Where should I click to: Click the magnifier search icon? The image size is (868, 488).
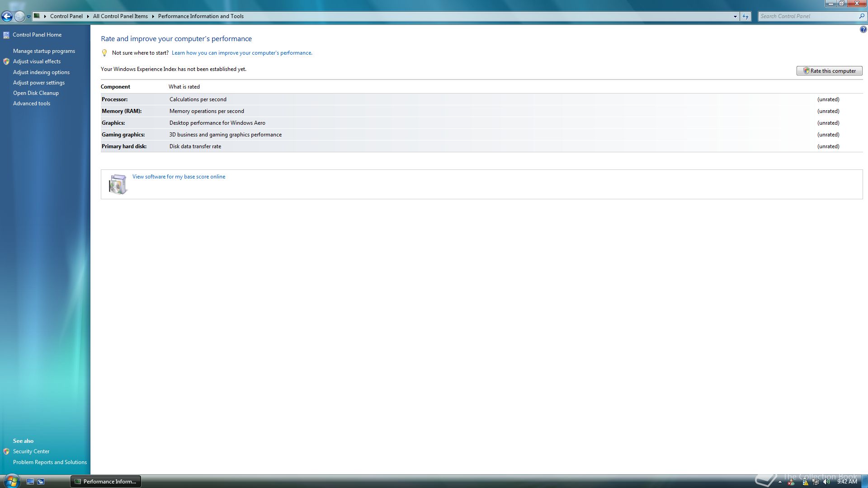862,16
